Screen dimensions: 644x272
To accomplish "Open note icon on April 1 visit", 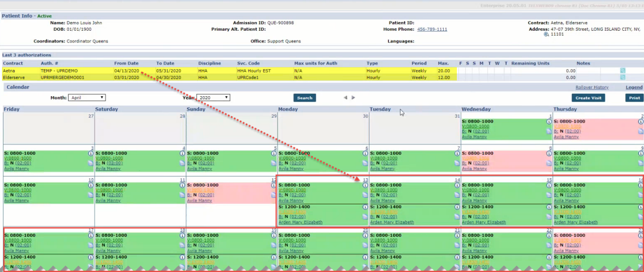I will pyautogui.click(x=549, y=131).
